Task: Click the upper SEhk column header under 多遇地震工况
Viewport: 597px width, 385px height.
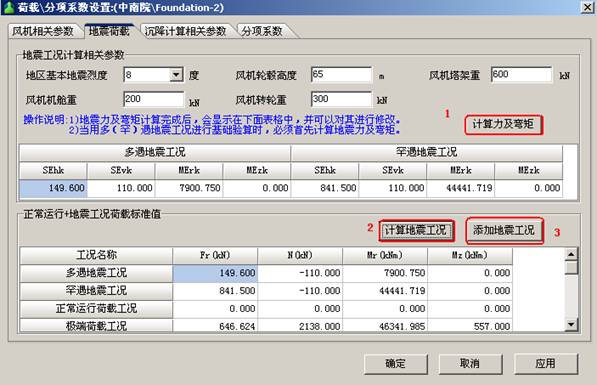Action: coord(53,170)
